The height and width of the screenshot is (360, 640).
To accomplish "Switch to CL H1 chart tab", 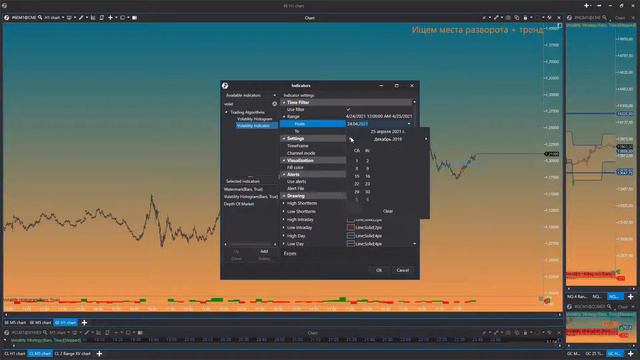I will (15, 353).
